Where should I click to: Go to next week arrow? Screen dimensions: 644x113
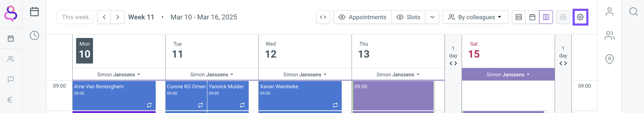[x=118, y=17]
